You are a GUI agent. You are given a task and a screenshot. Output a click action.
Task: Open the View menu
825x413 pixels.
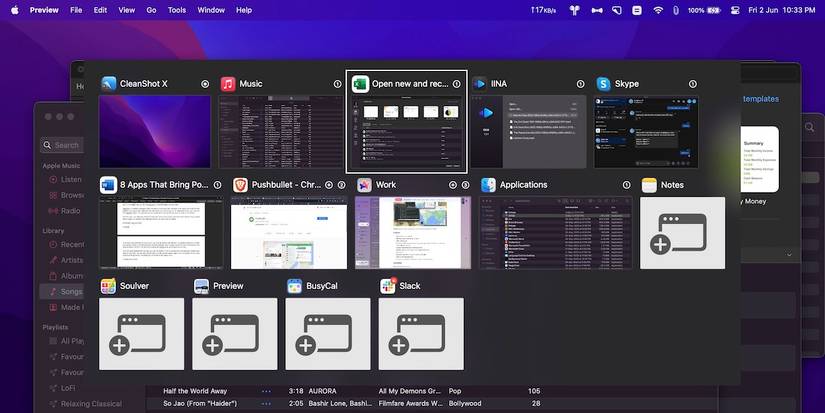(x=127, y=10)
